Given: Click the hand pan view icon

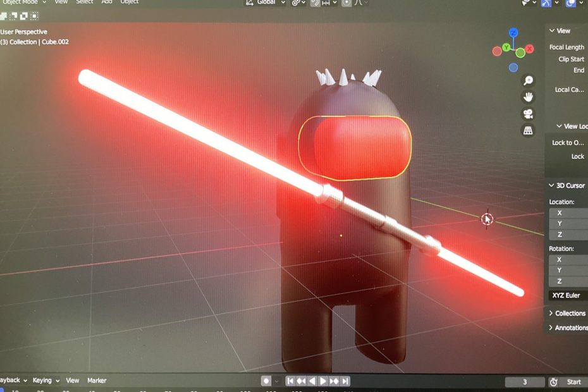Looking at the screenshot, I should click(528, 97).
